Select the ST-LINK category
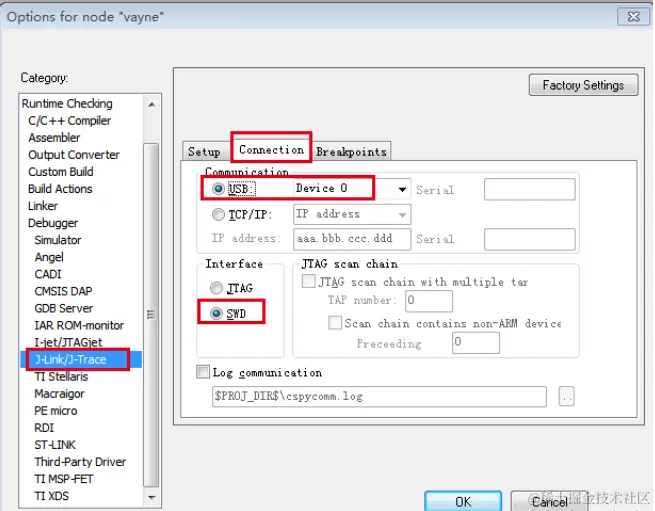Image resolution: width=655 pixels, height=511 pixels. 55,445
